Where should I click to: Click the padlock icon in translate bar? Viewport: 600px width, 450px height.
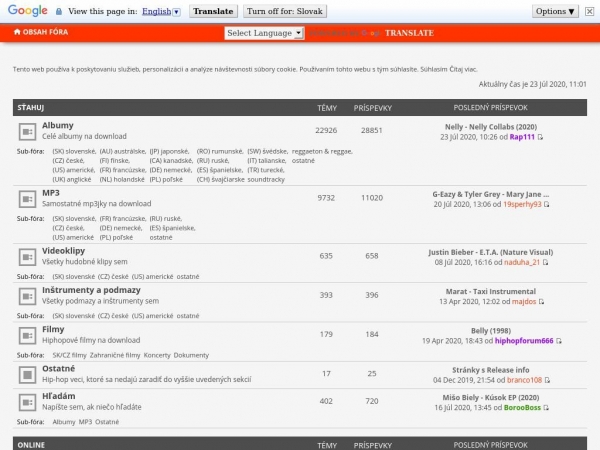[59, 11]
